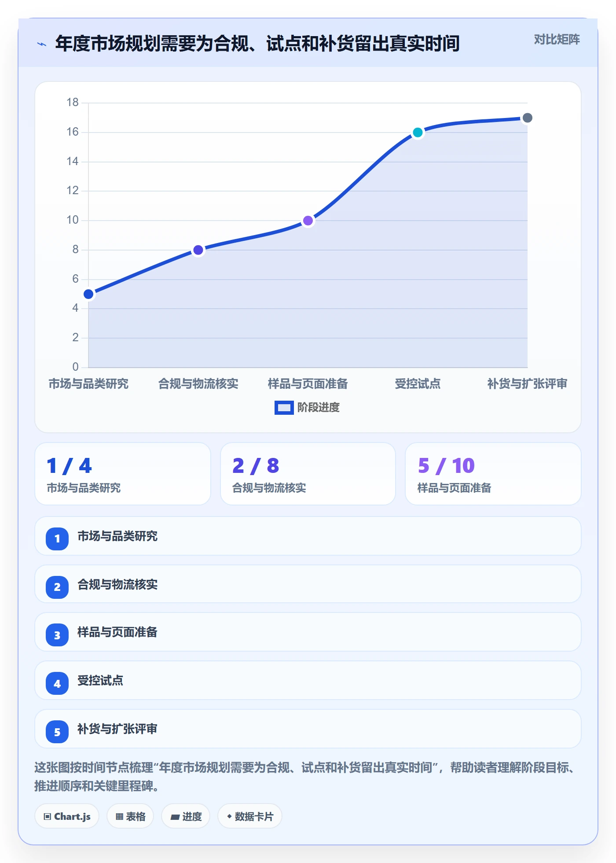616x863 pixels.
Task: Click the 市场与品类研究 x-axis label
Action: 88,384
